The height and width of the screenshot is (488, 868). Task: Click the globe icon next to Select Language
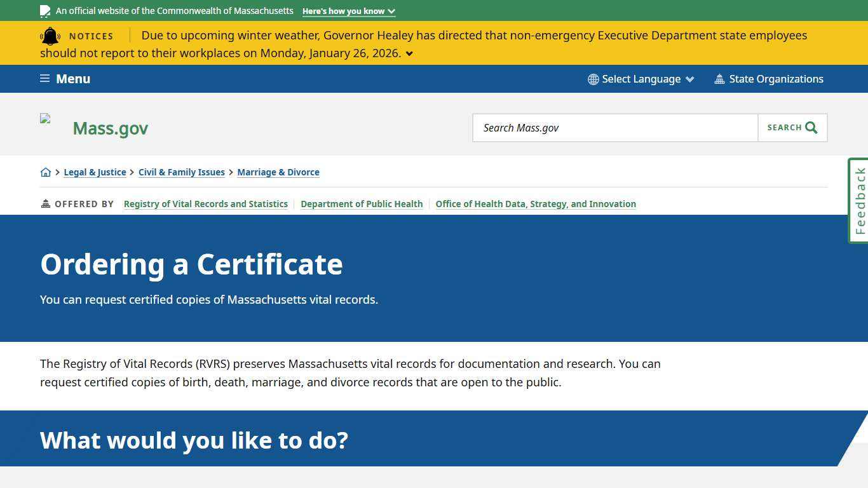[593, 79]
